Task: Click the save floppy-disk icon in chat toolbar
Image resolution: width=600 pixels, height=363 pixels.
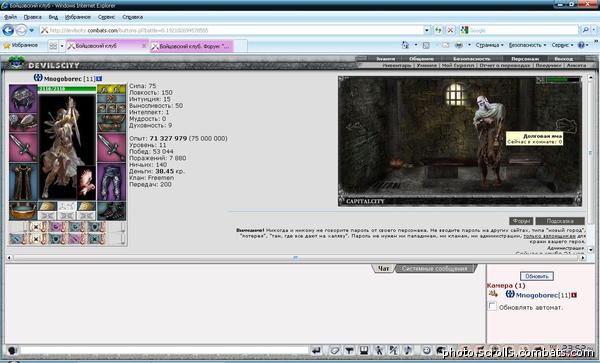Action: point(364,350)
